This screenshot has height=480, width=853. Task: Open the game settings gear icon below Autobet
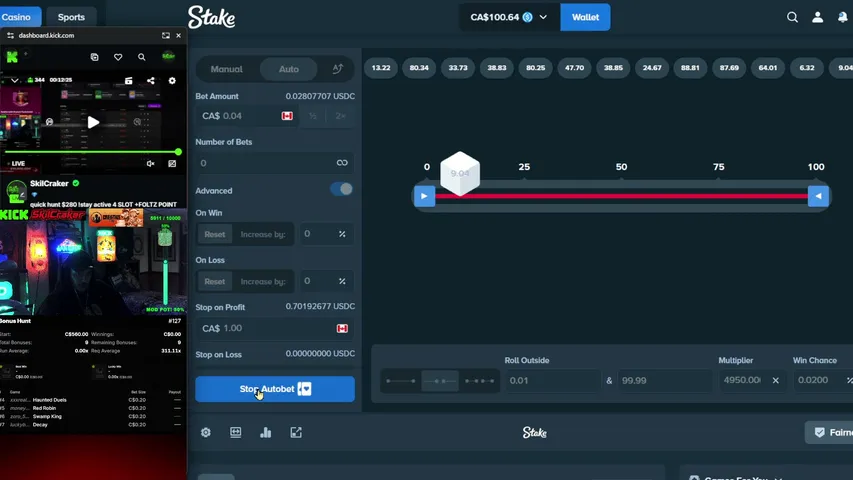click(206, 432)
